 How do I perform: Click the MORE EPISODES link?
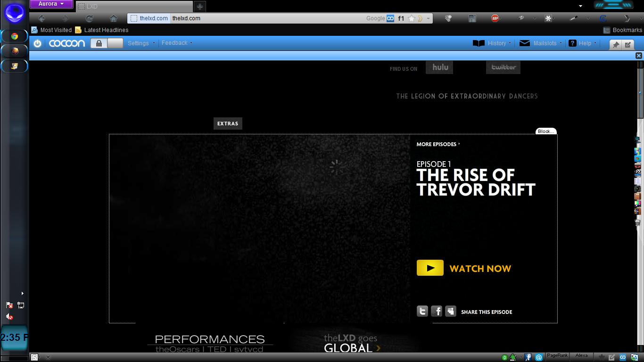438,144
